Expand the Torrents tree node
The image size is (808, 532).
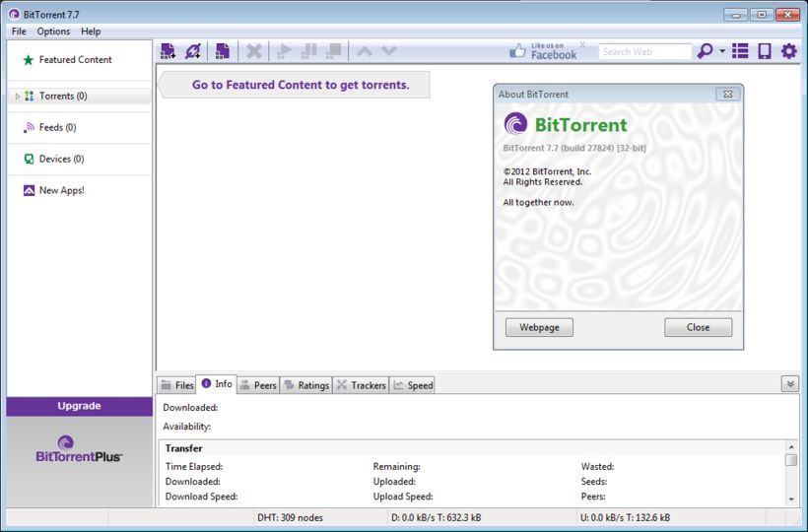(x=18, y=97)
